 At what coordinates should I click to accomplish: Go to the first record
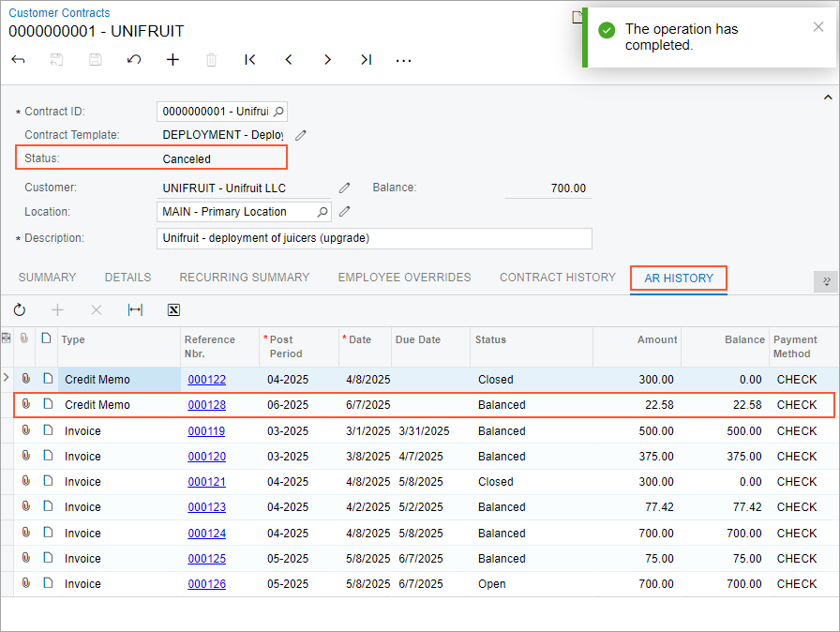pyautogui.click(x=249, y=60)
